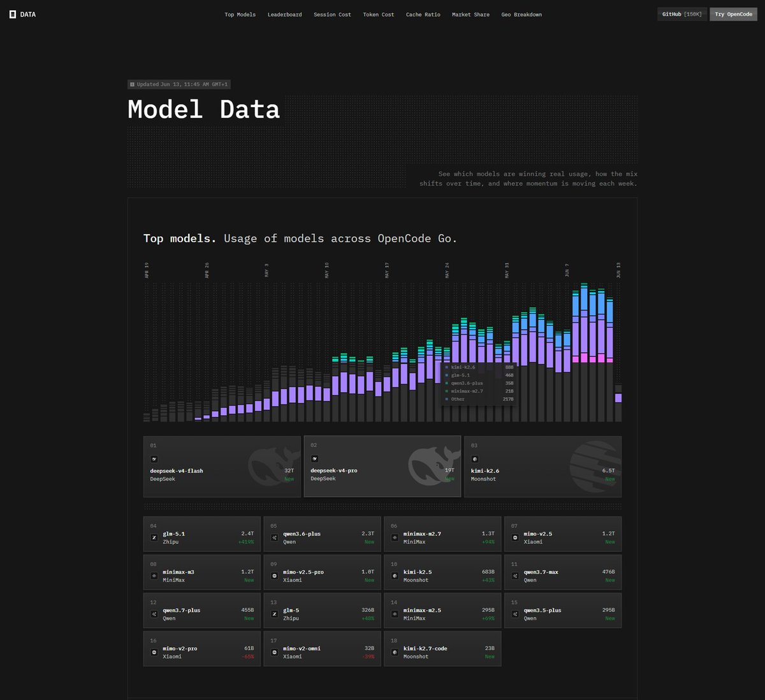Click the glm-5.1 model name
Screen dimensions: 765x700
173,534
